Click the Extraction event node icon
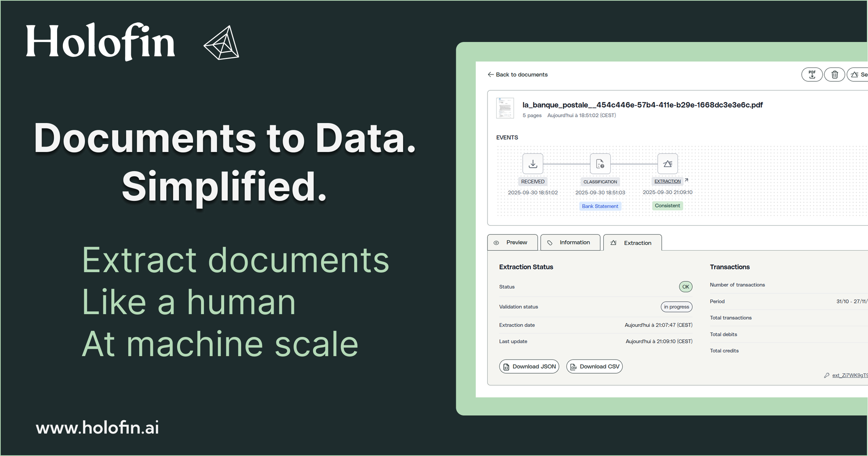The height and width of the screenshot is (456, 868). [x=667, y=164]
